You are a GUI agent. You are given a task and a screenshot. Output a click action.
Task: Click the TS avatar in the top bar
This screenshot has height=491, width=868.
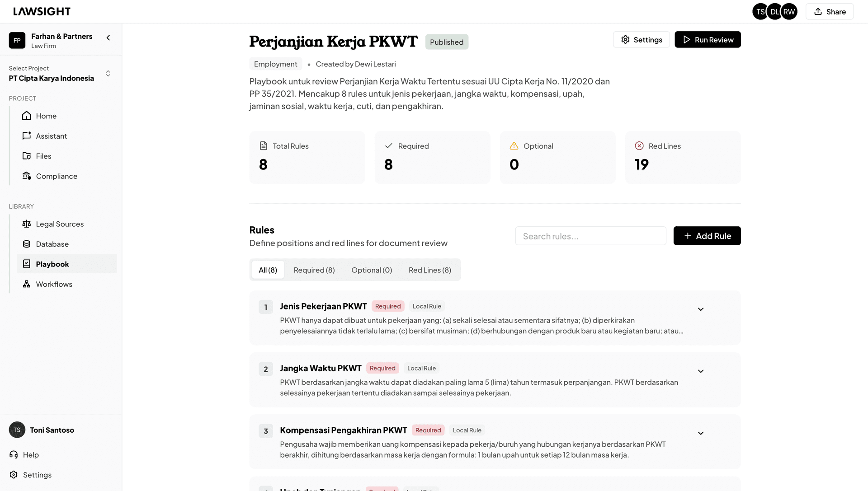tap(760, 11)
